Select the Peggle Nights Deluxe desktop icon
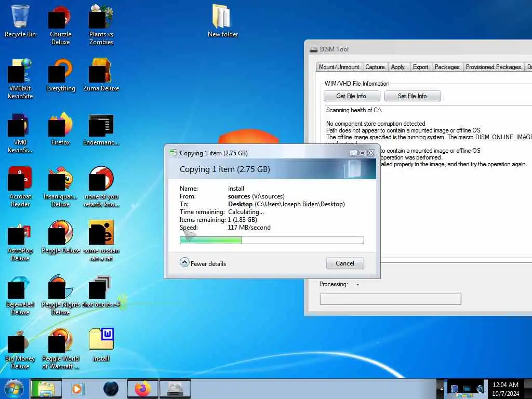532x399 pixels. (60, 295)
